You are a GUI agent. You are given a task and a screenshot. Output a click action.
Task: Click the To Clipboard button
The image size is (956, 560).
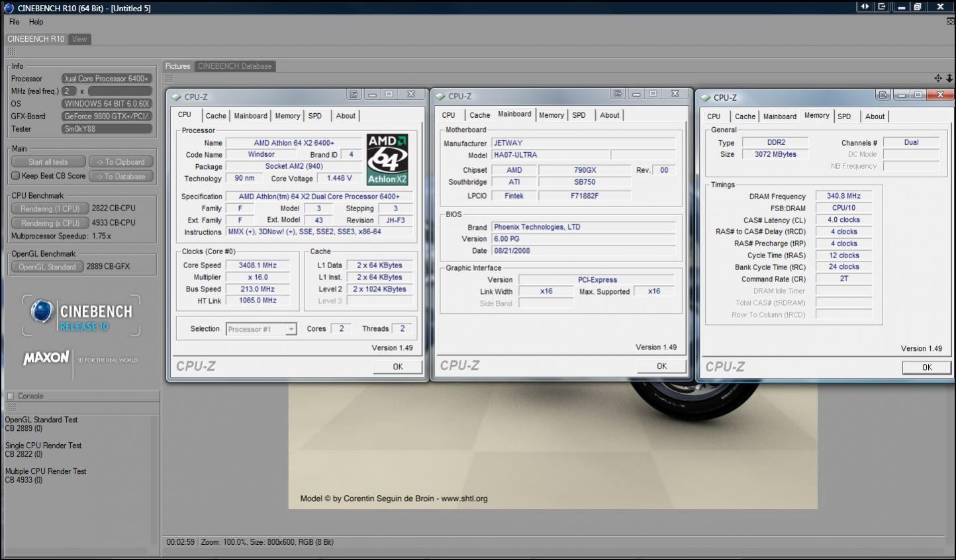(121, 162)
